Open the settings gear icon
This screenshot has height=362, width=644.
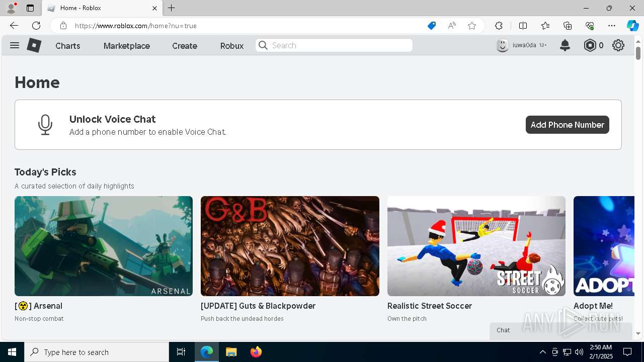pos(618,45)
